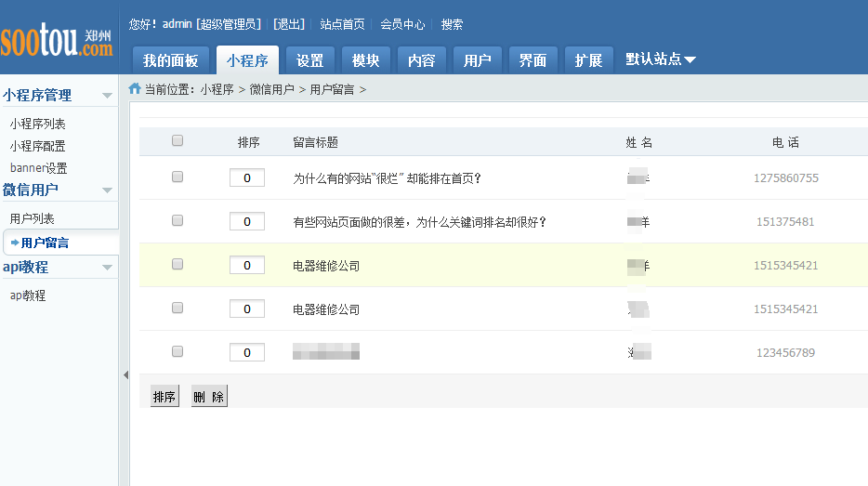Collapse the 微信用户 section arrow

(x=108, y=190)
